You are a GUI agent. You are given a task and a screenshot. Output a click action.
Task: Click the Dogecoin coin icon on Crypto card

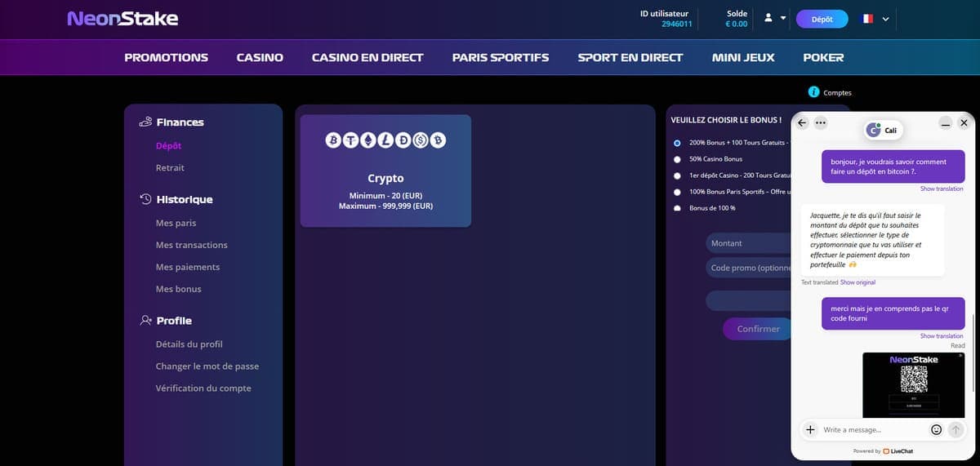click(403, 140)
